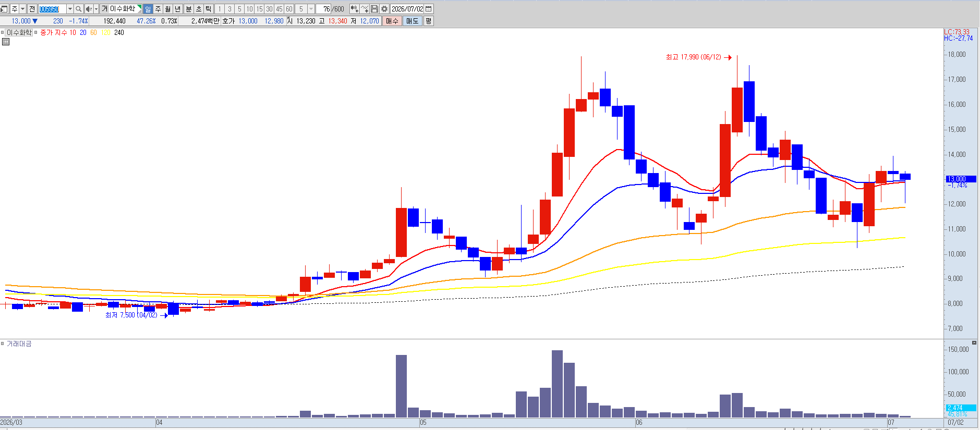The width and height of the screenshot is (980, 430).
Task: Expand the stock code dropdown arrow
Action: coord(70,9)
